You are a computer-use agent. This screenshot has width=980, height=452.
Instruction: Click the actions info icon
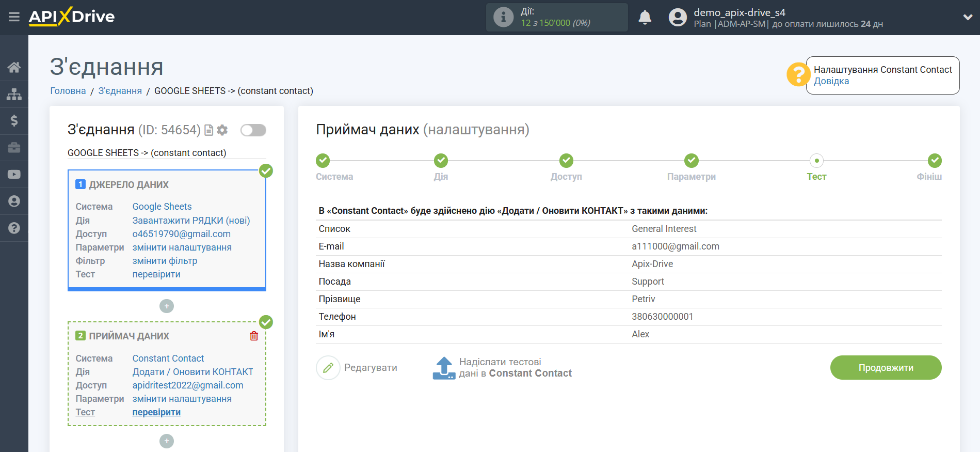pos(503,17)
